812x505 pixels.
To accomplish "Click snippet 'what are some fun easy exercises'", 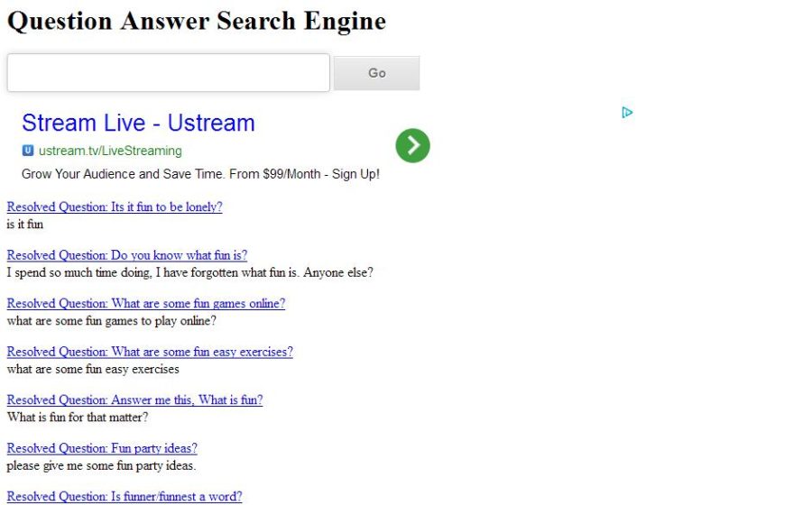I will 93,369.
